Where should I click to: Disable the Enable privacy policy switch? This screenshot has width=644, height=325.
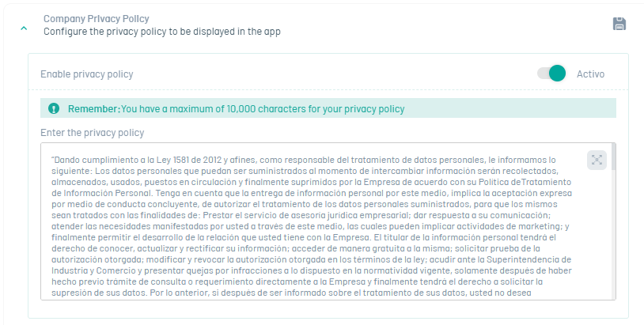point(551,74)
